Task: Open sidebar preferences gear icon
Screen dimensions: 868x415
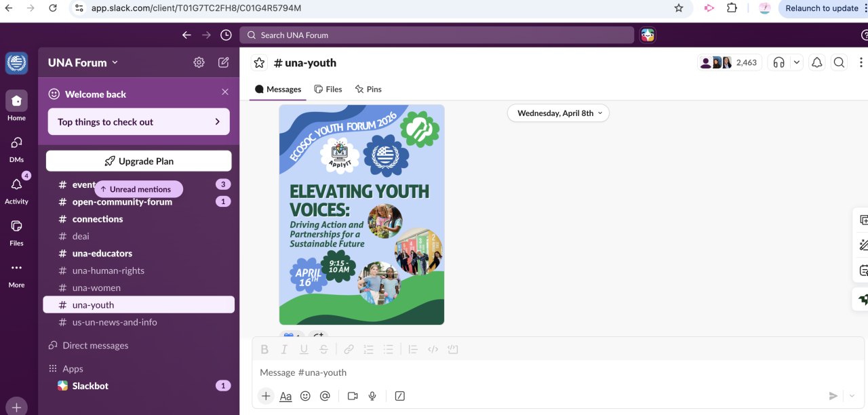Action: (x=199, y=62)
